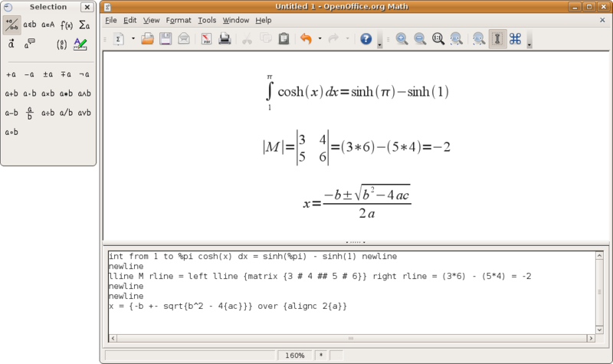Toggle the Formula Cursor button

[x=497, y=39]
